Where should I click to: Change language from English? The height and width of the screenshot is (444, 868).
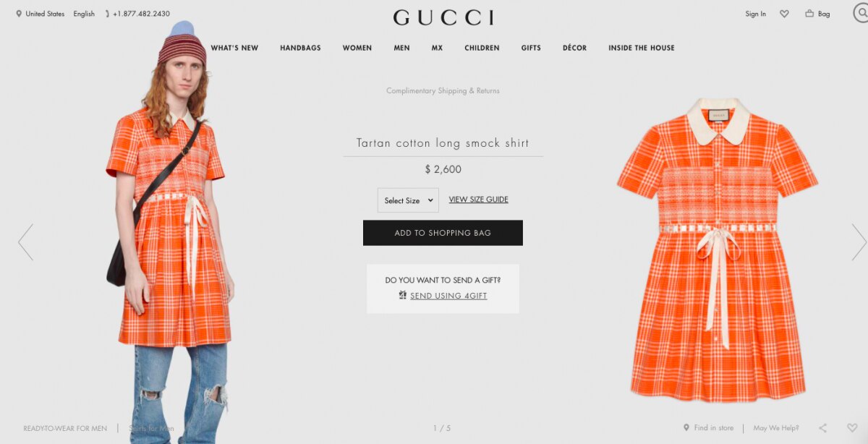[84, 14]
